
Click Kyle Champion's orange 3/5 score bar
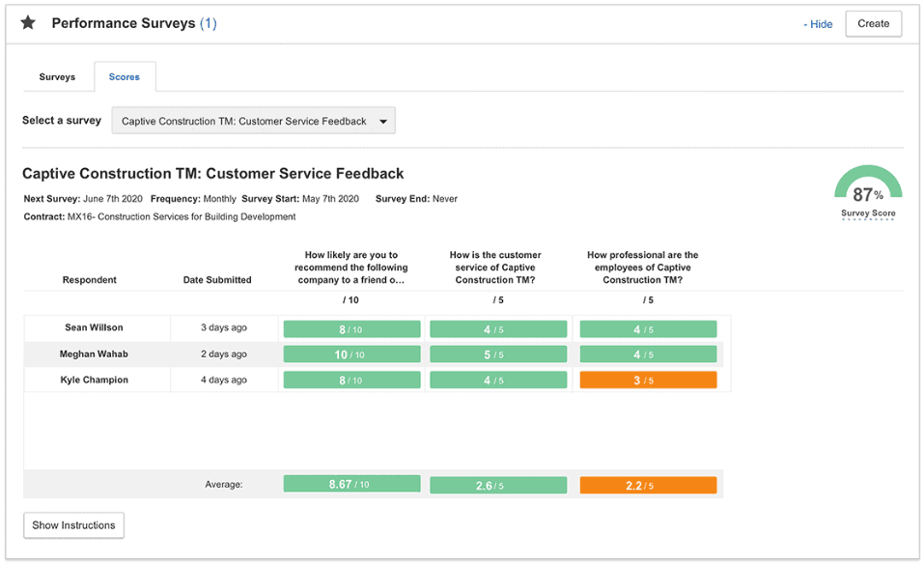[x=648, y=381]
